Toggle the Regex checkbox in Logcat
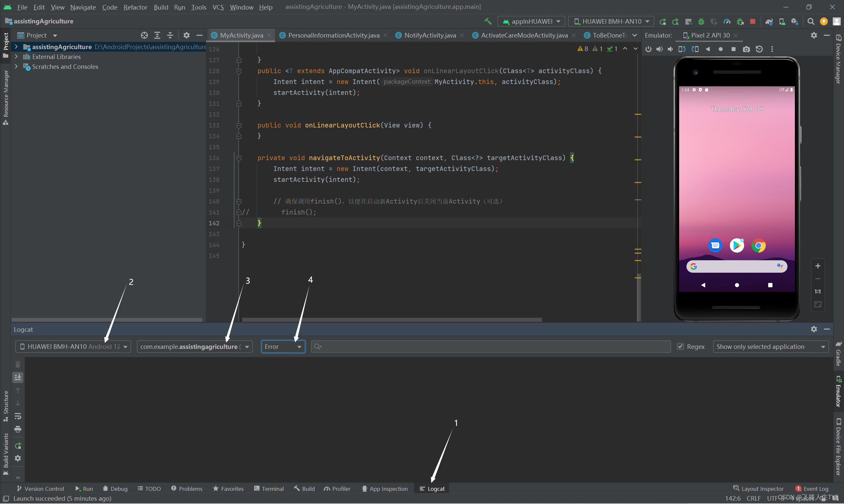Image resolution: width=844 pixels, height=504 pixels. [x=680, y=346]
